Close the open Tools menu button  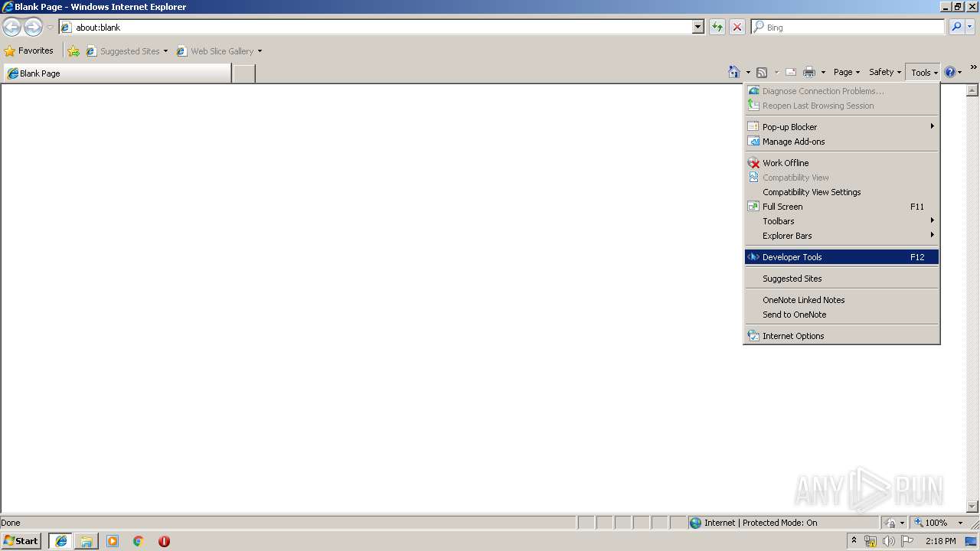tap(923, 73)
